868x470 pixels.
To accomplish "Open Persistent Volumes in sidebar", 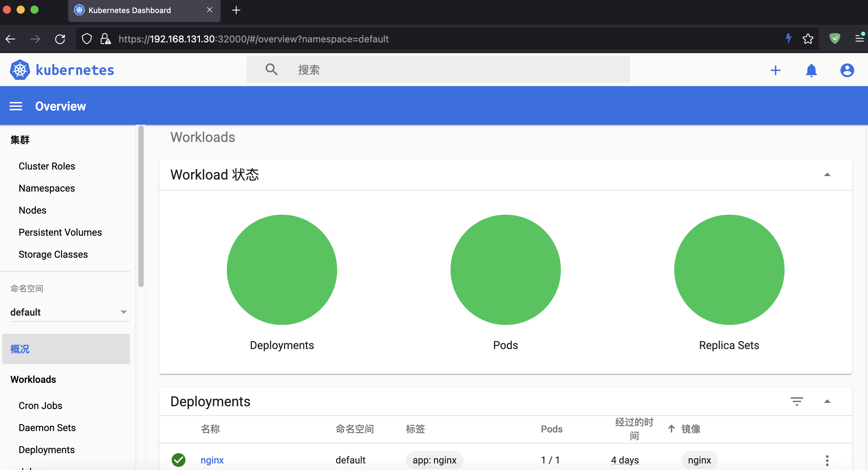I will click(60, 232).
